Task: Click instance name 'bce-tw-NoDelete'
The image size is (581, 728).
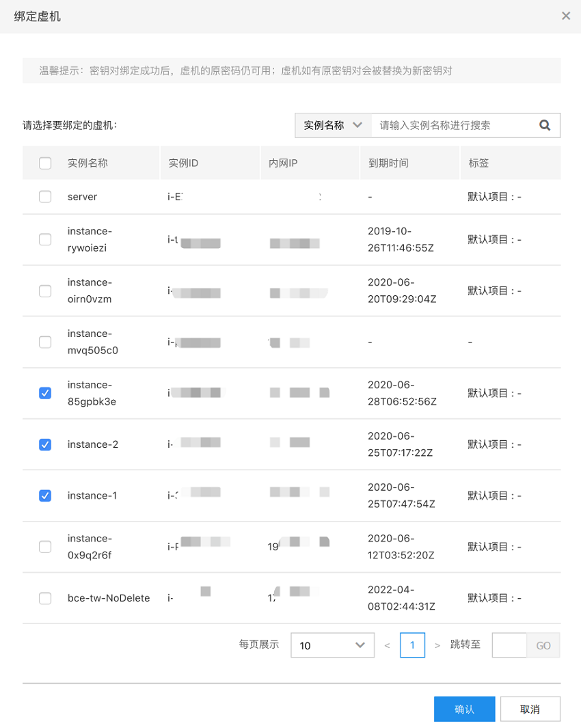Action: pos(109,598)
